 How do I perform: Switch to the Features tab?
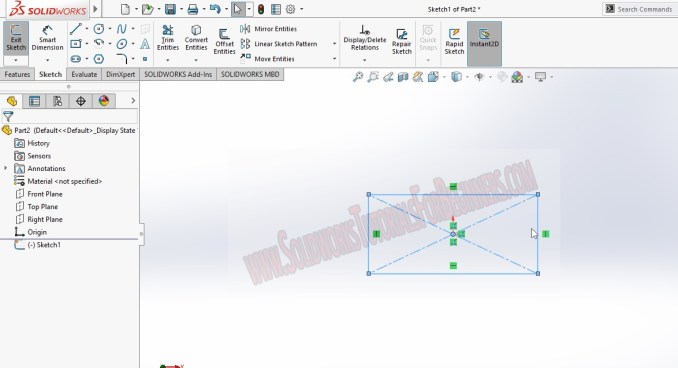pos(17,74)
